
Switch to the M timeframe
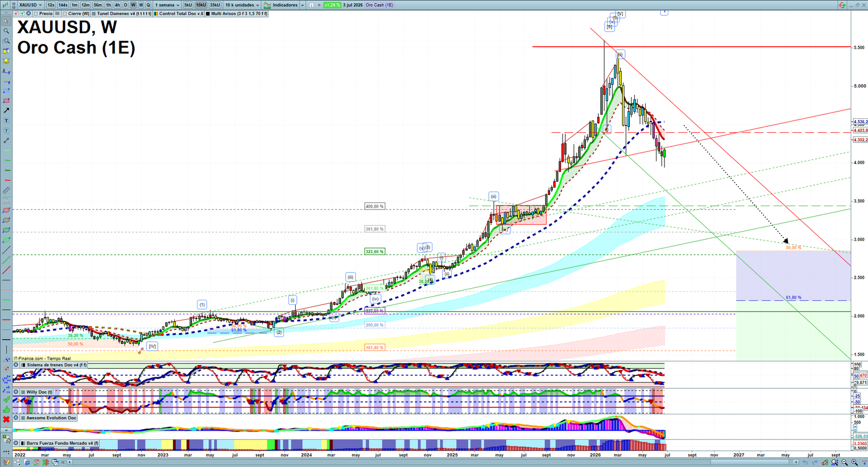[x=141, y=5]
